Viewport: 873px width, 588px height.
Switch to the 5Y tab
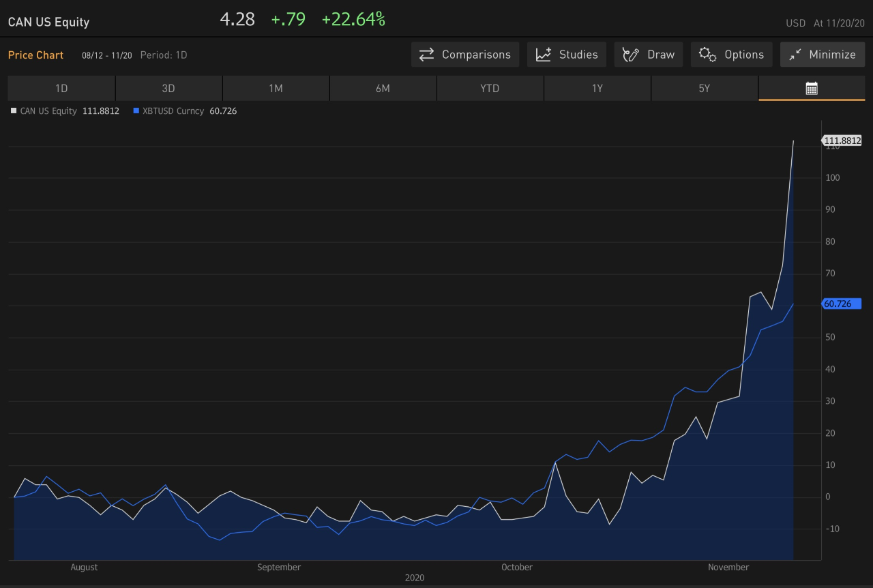click(x=705, y=88)
